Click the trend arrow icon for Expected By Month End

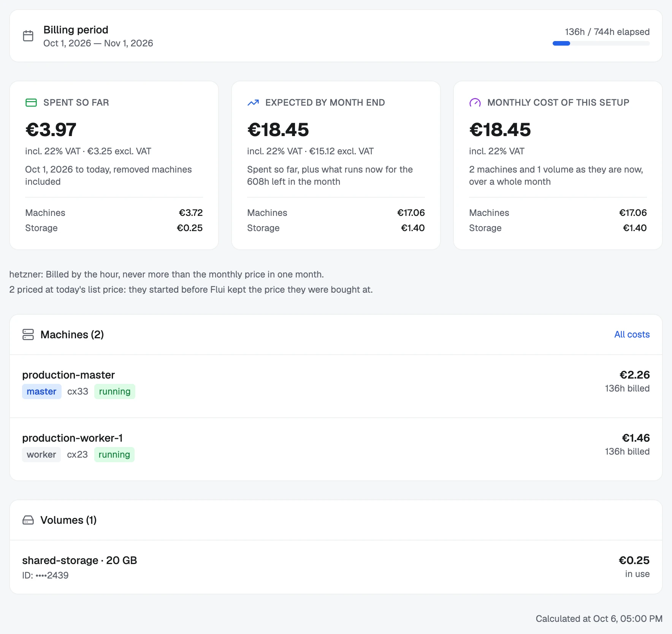(253, 103)
